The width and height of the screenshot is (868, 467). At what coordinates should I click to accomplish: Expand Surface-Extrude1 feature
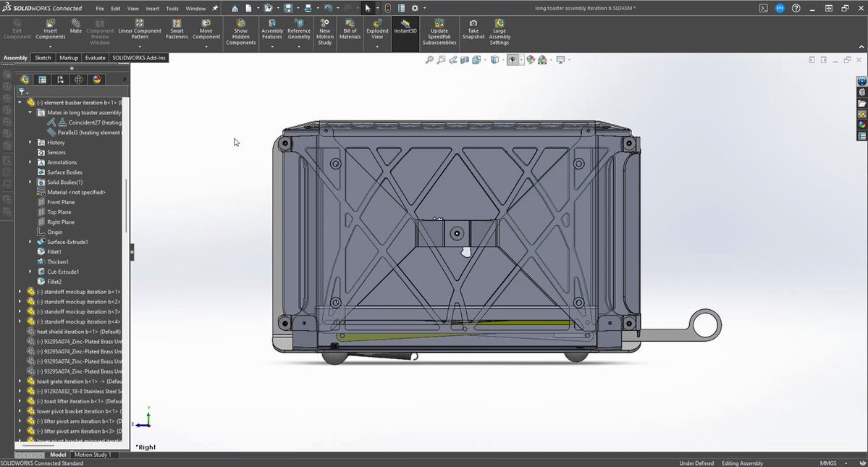[30, 242]
